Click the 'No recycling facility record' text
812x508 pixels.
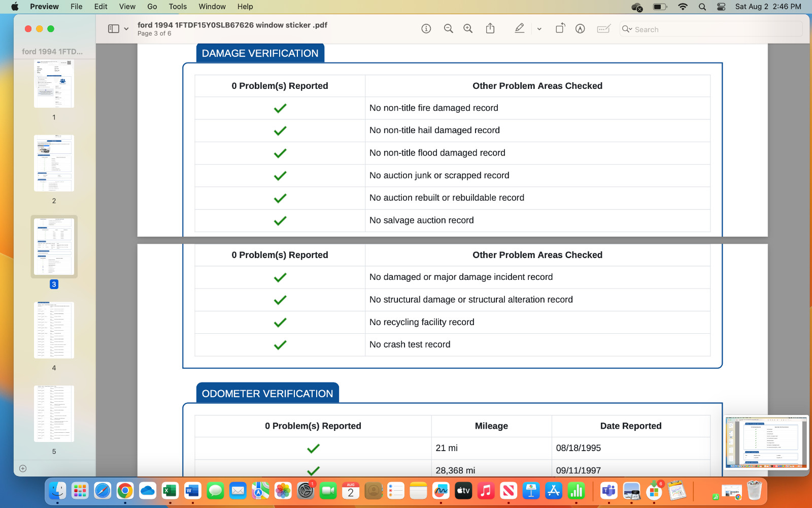tap(422, 322)
